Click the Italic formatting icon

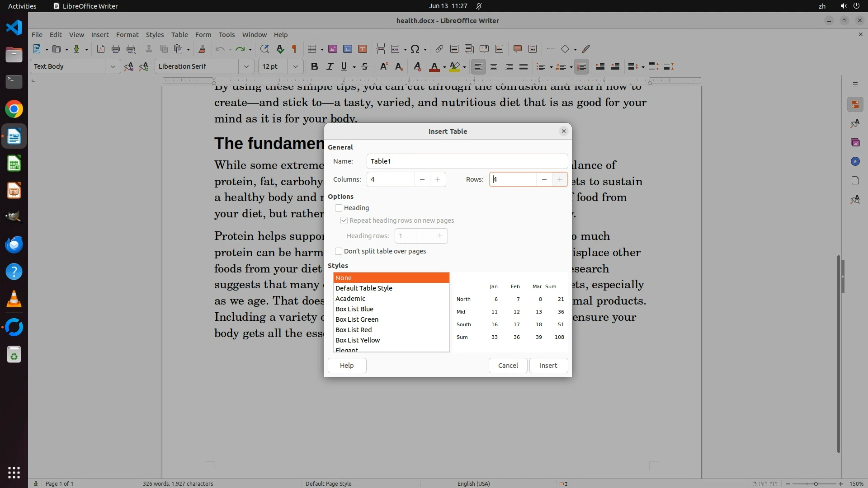click(330, 66)
